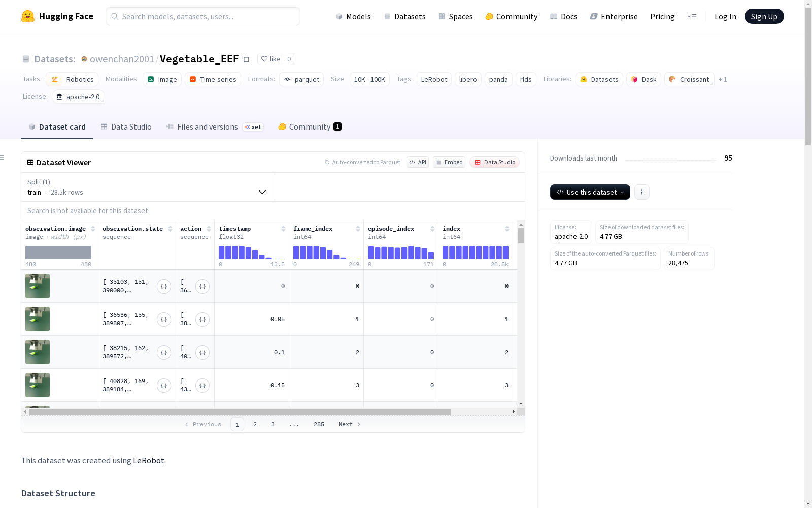
Task: Open Spaces in the top navigation
Action: 456,16
